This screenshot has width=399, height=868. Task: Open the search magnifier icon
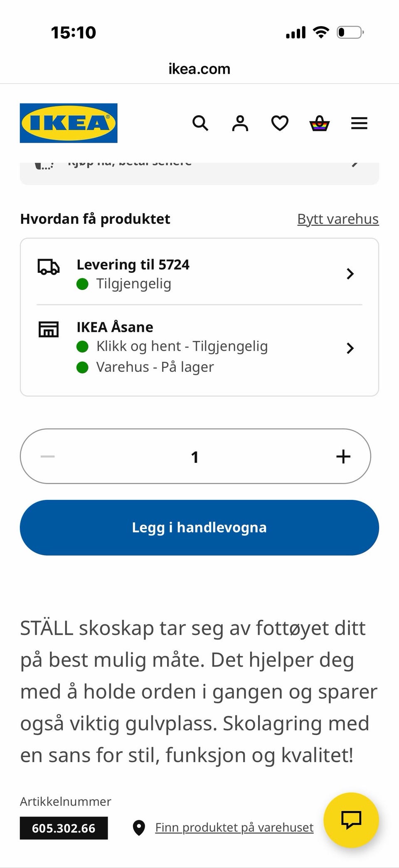point(200,123)
